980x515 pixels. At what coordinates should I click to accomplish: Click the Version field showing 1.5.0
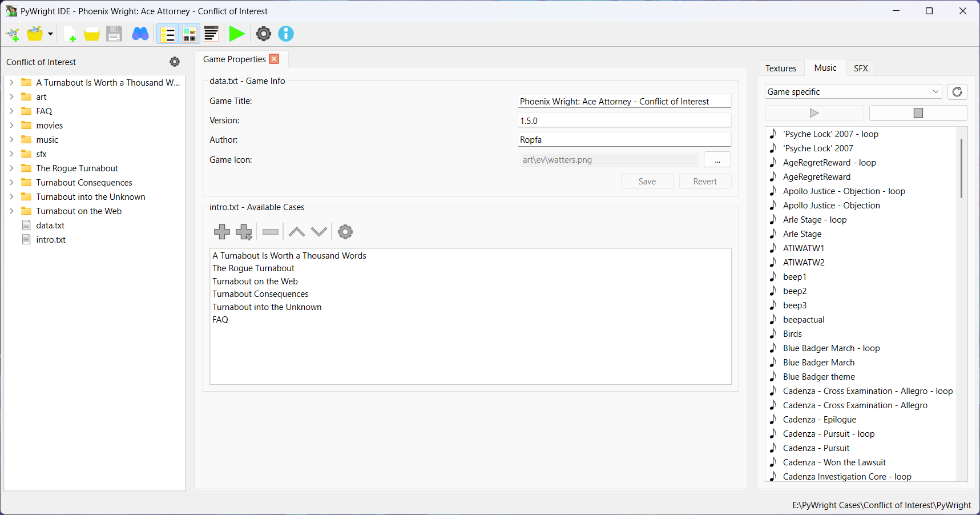pos(624,120)
